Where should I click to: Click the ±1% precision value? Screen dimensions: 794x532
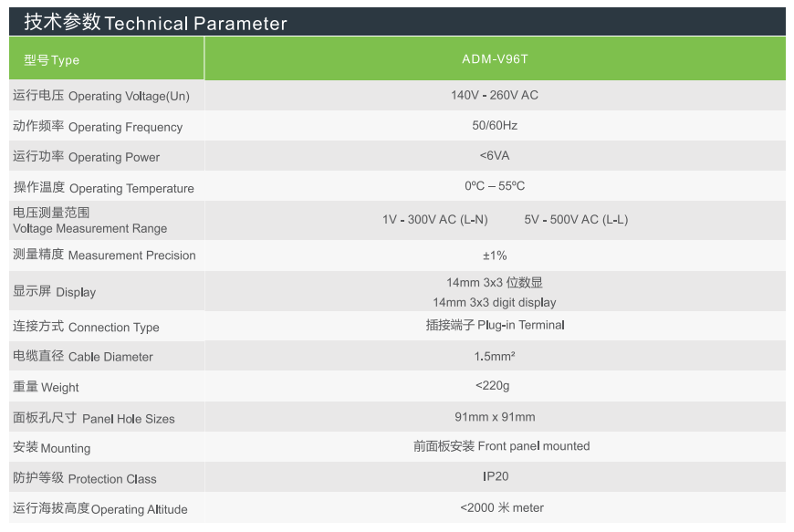495,256
